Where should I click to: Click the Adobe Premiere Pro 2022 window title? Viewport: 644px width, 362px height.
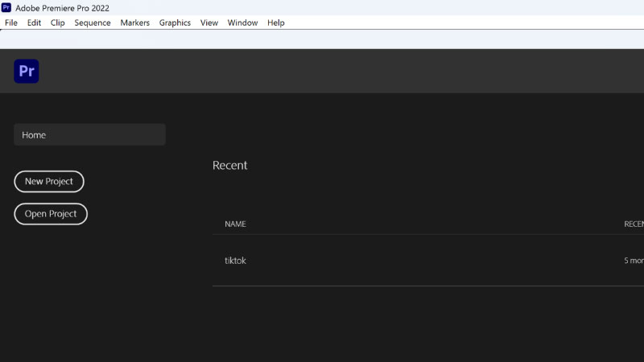(62, 7)
